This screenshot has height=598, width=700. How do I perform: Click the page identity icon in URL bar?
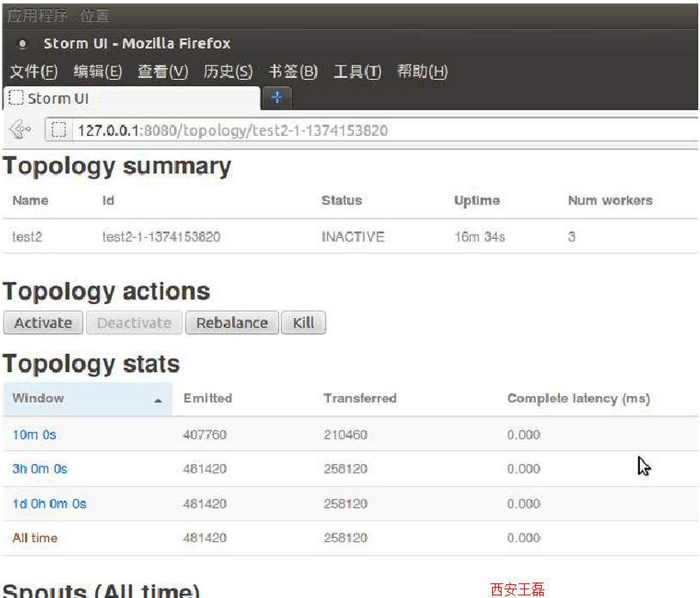click(x=58, y=131)
